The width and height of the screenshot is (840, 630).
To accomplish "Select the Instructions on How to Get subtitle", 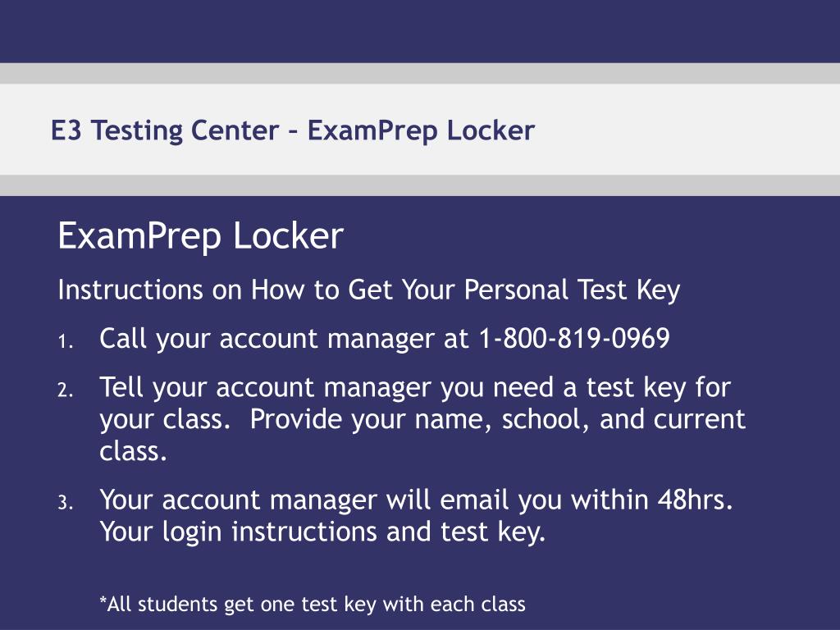I will click(x=369, y=290).
